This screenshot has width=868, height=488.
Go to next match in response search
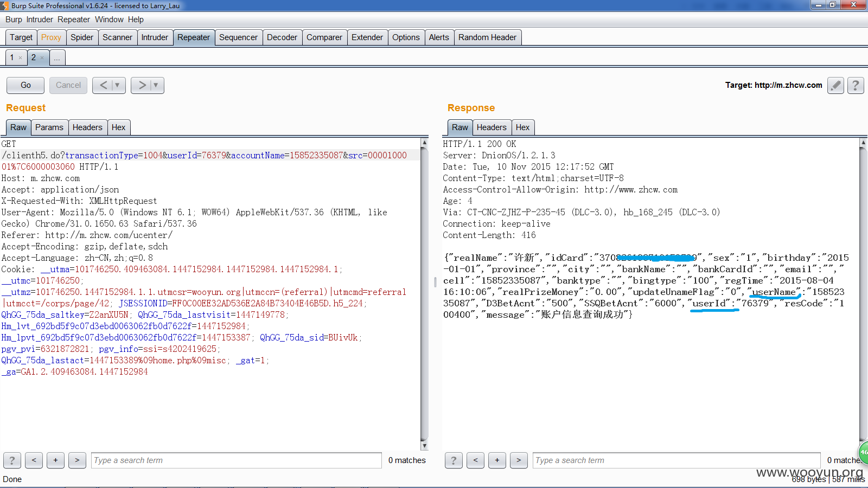click(519, 460)
